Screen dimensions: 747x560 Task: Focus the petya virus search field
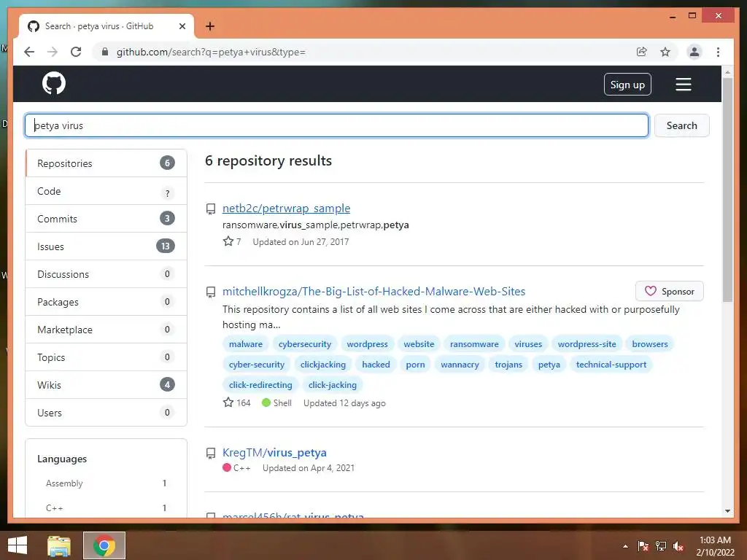tap(336, 125)
